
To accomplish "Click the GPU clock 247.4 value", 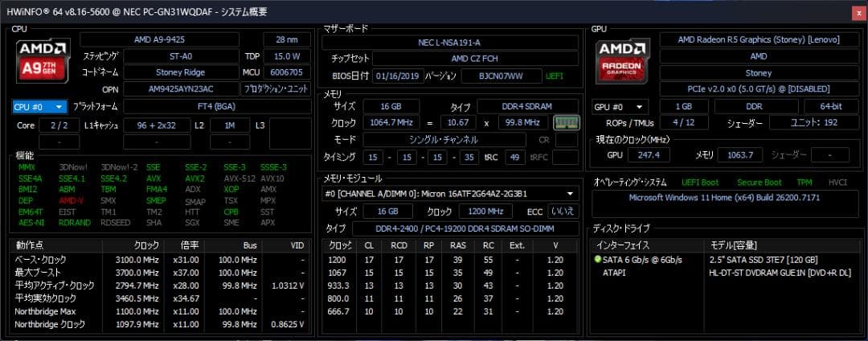I will click(649, 155).
